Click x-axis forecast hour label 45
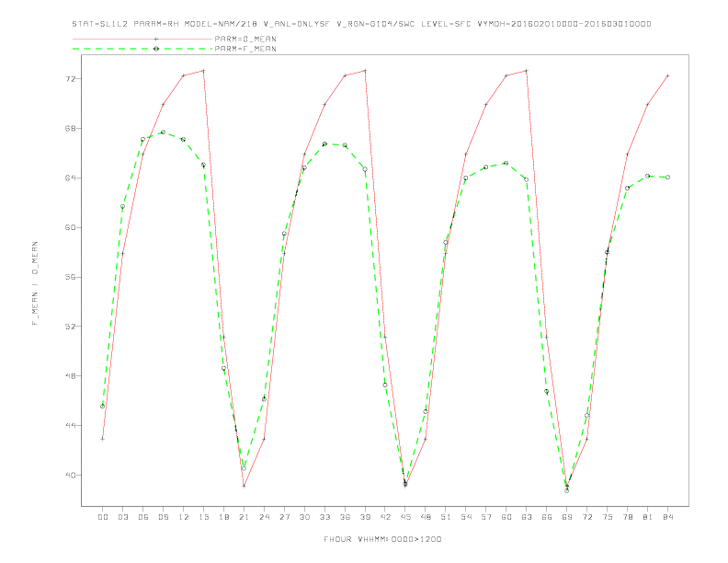728x563 pixels. click(405, 517)
